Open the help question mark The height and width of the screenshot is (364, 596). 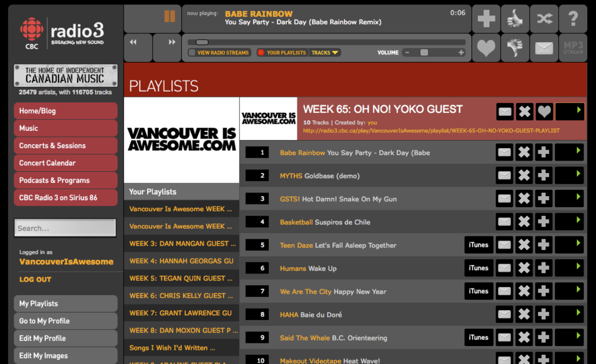tap(573, 18)
